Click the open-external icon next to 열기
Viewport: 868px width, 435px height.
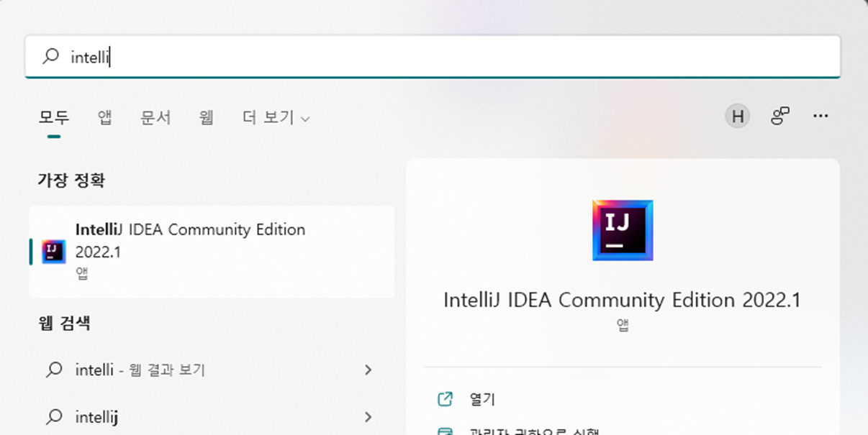pyautogui.click(x=446, y=399)
